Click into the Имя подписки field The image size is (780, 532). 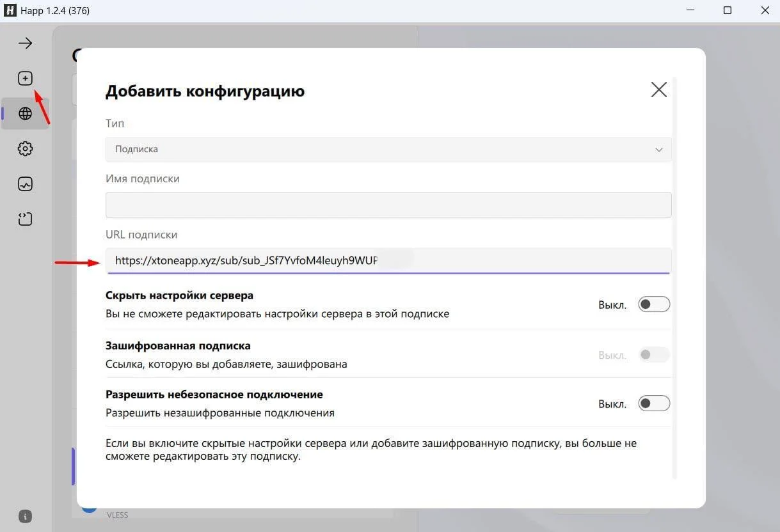388,205
